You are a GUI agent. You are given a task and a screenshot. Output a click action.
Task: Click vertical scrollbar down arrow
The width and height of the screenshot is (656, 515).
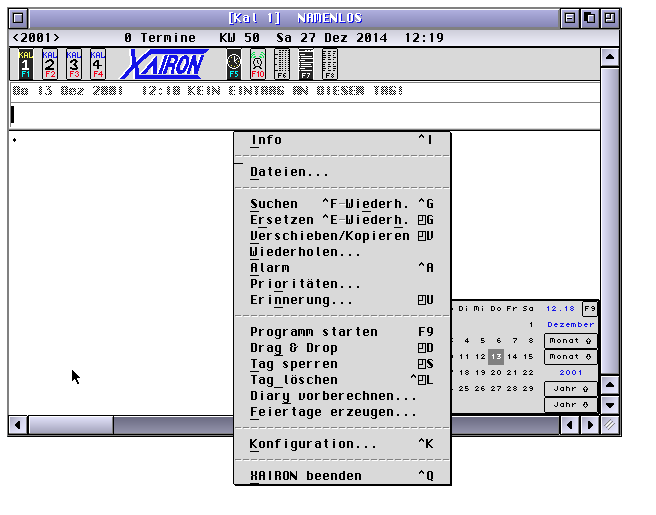(610, 405)
